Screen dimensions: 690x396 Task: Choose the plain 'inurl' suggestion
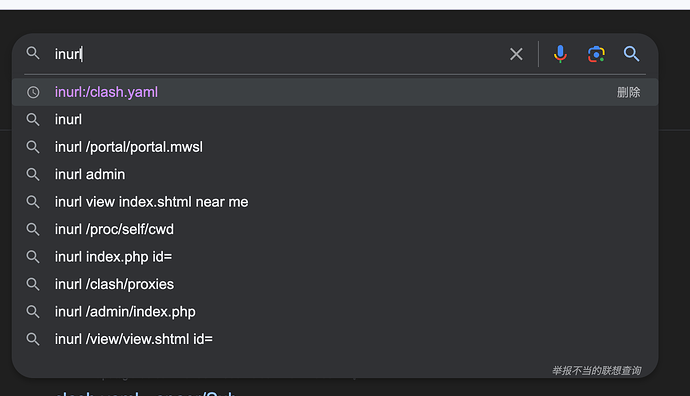coord(335,119)
